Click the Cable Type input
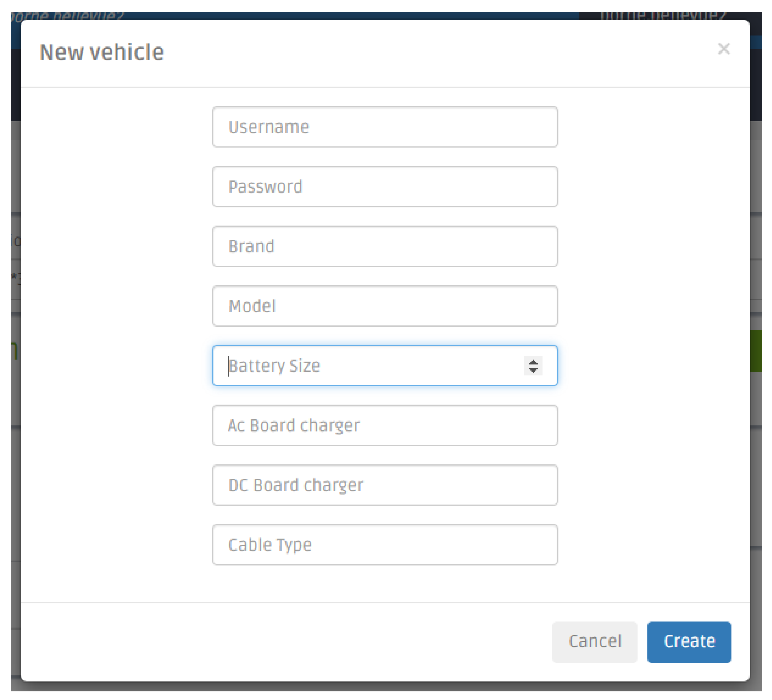Viewport: 772px width, 700px height. [385, 545]
